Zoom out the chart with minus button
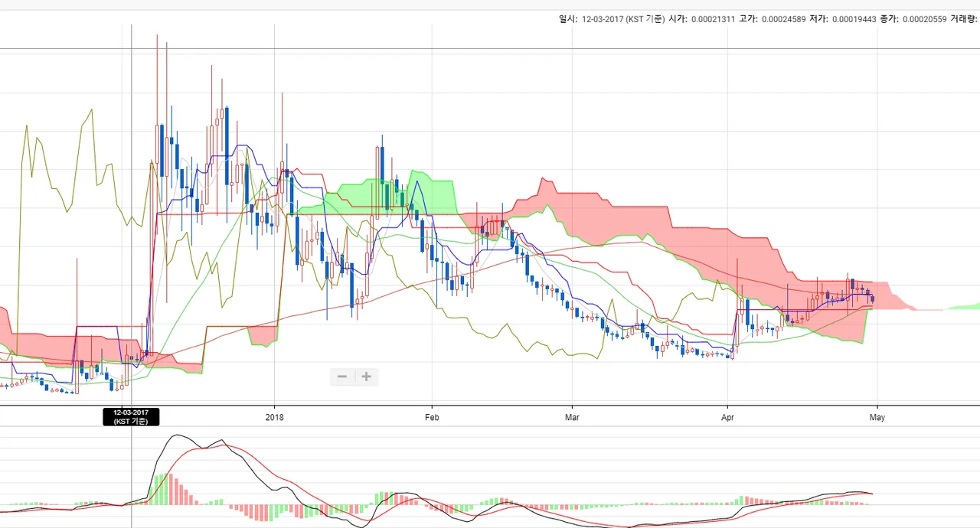The image size is (980, 528). (x=342, y=376)
